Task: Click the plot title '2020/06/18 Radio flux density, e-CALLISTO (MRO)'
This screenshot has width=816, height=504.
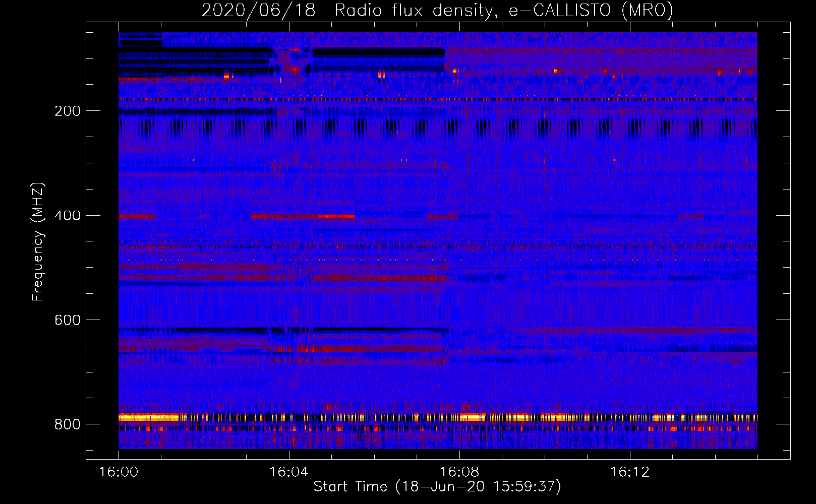Action: coord(437,11)
